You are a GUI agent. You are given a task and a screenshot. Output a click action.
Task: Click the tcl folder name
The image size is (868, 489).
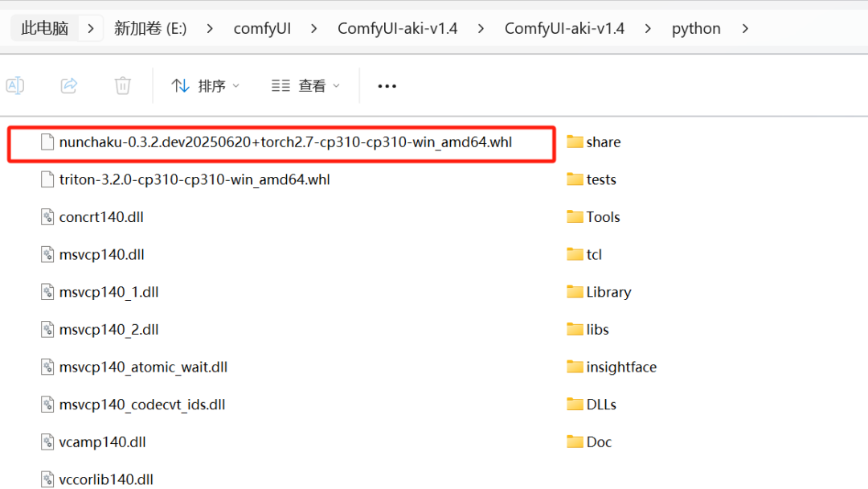594,255
